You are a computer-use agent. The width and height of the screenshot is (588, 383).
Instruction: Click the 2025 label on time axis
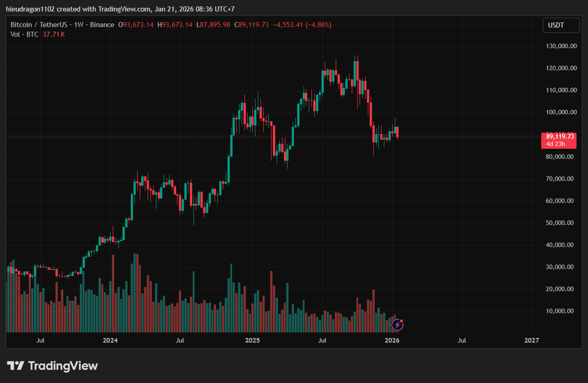click(252, 341)
